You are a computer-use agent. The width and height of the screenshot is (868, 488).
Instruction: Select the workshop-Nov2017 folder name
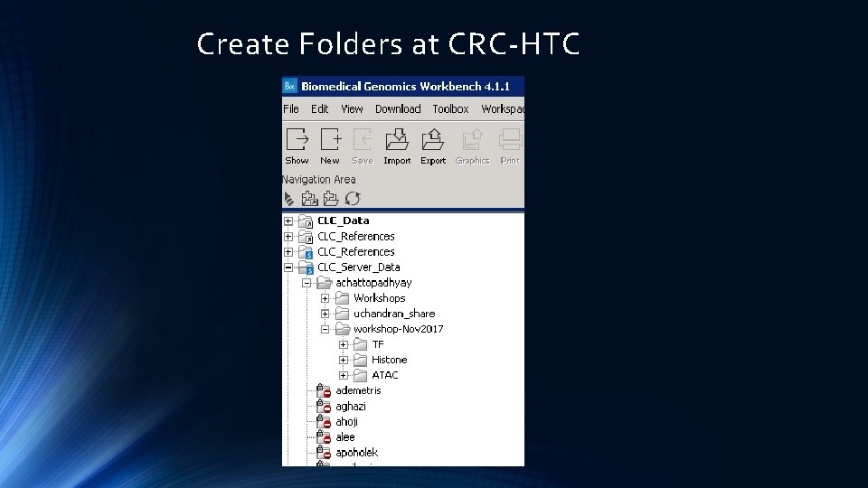coord(399,329)
